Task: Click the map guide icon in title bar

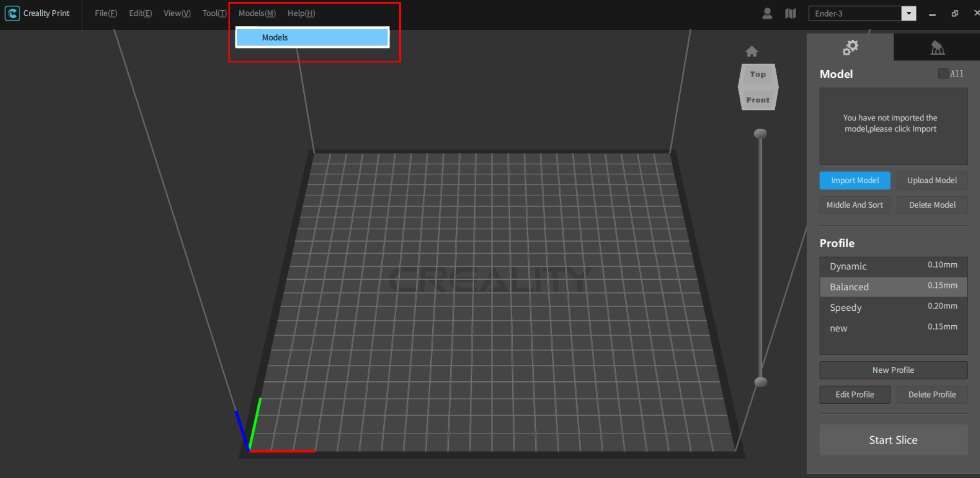Action: click(x=790, y=13)
